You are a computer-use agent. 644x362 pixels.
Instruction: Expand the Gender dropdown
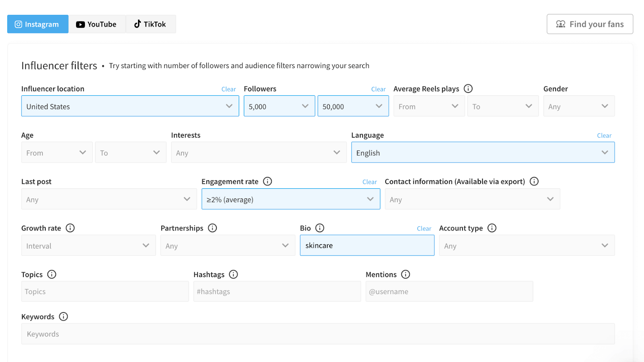point(578,106)
